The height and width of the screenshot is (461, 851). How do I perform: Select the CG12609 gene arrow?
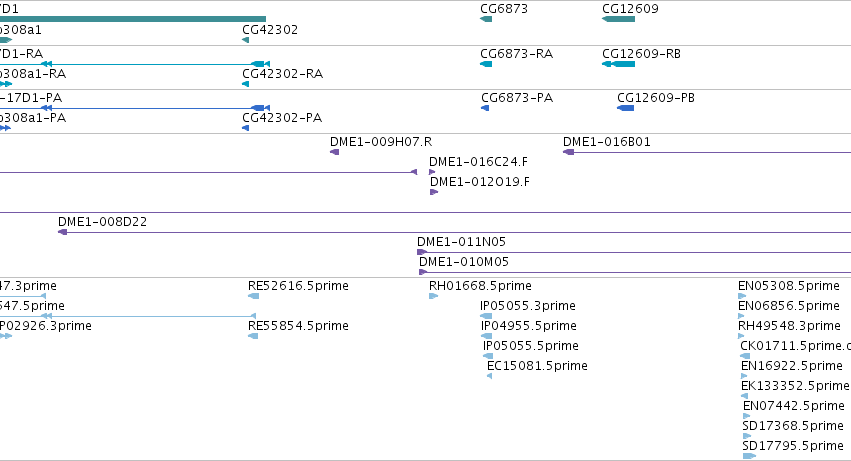click(618, 19)
